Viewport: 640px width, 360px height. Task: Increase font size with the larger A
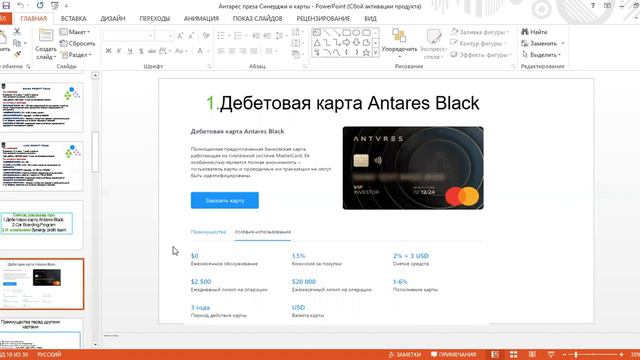click(x=180, y=36)
